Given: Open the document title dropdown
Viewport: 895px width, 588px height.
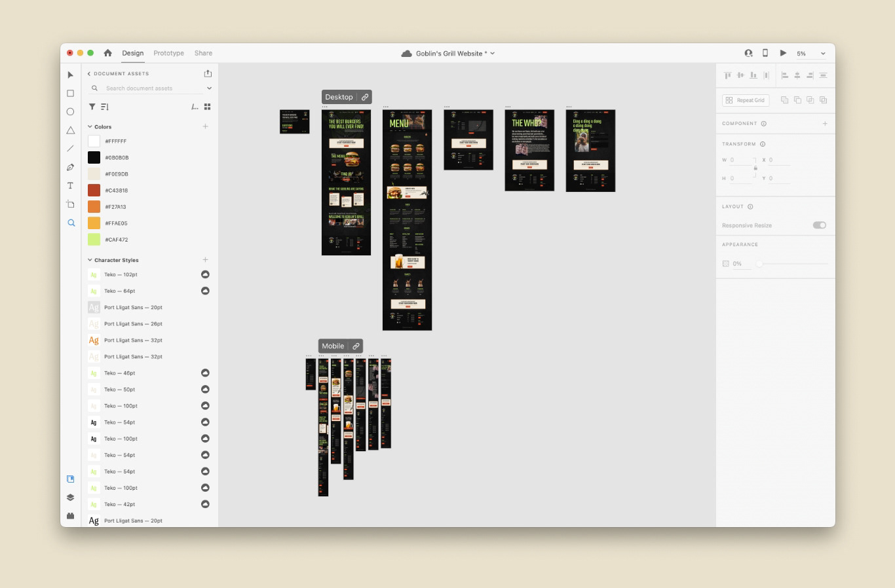Looking at the screenshot, I should (493, 54).
